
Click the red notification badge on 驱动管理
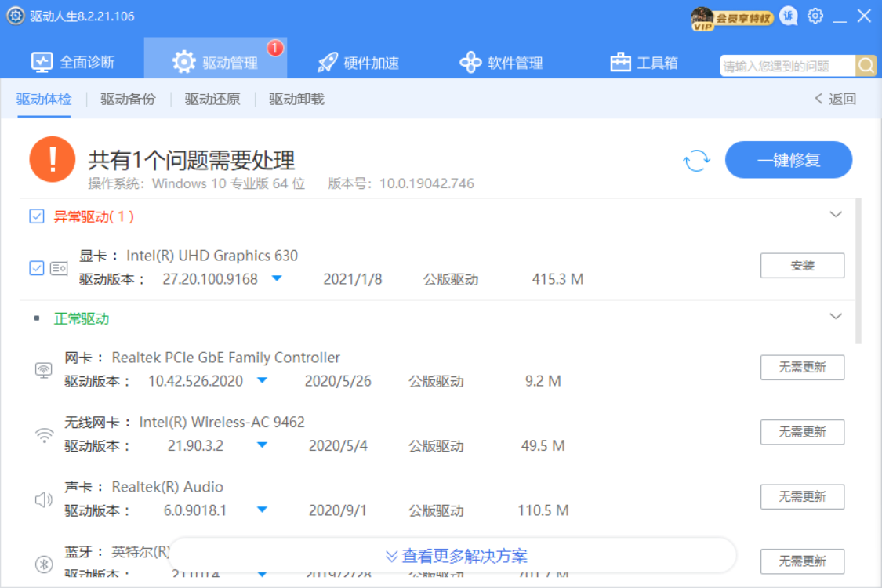275,49
